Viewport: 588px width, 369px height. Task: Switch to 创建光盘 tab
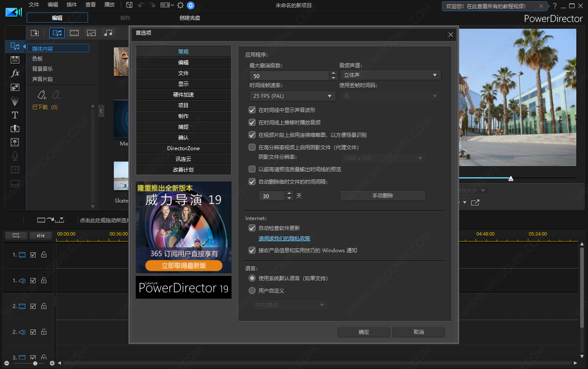coord(190,18)
